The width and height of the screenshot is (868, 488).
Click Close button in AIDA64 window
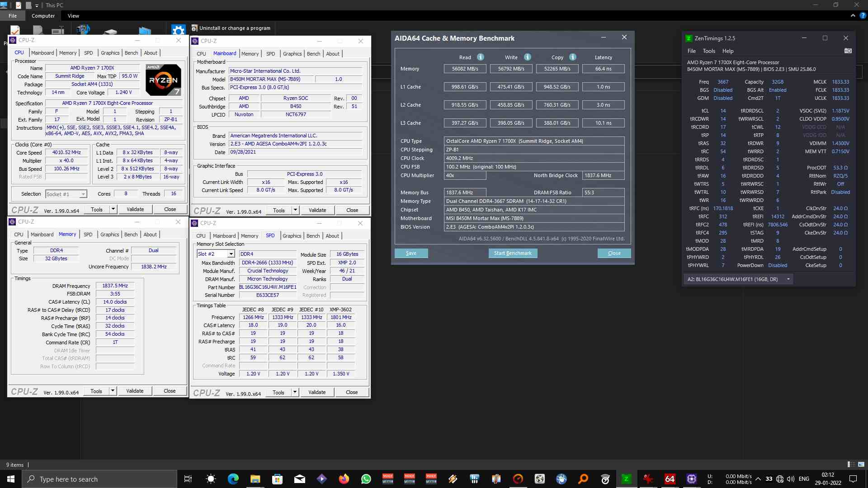tap(614, 253)
